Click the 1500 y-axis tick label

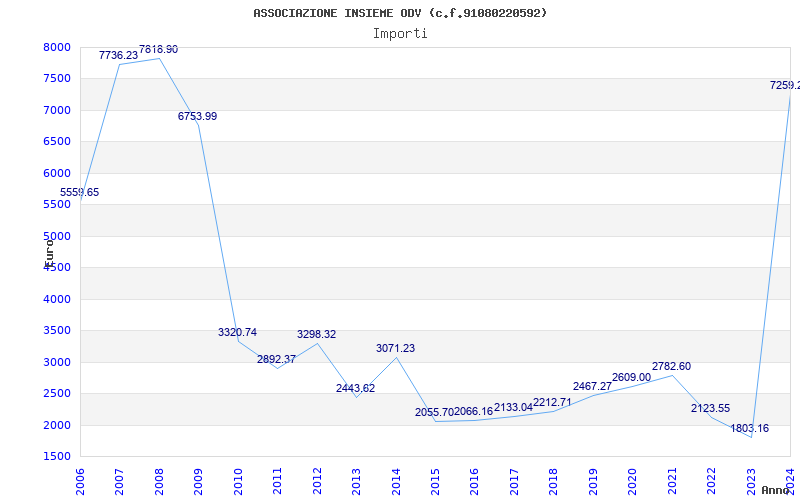tap(57, 456)
